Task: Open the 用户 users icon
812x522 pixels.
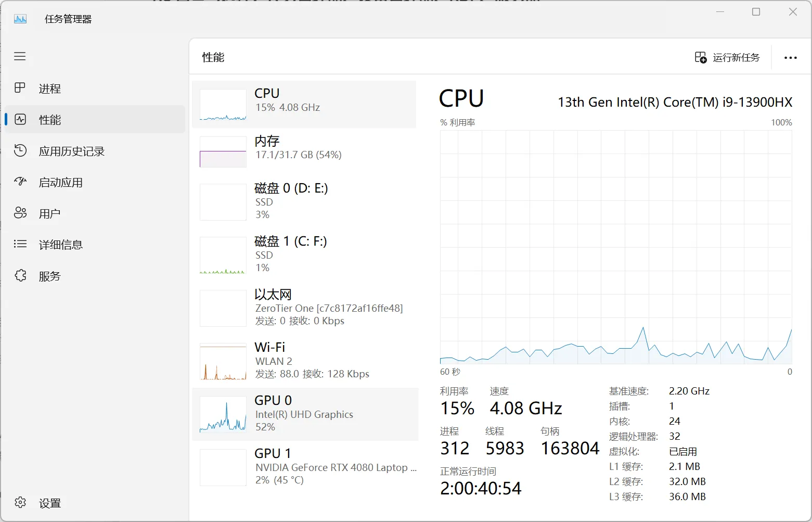Action: 20,213
